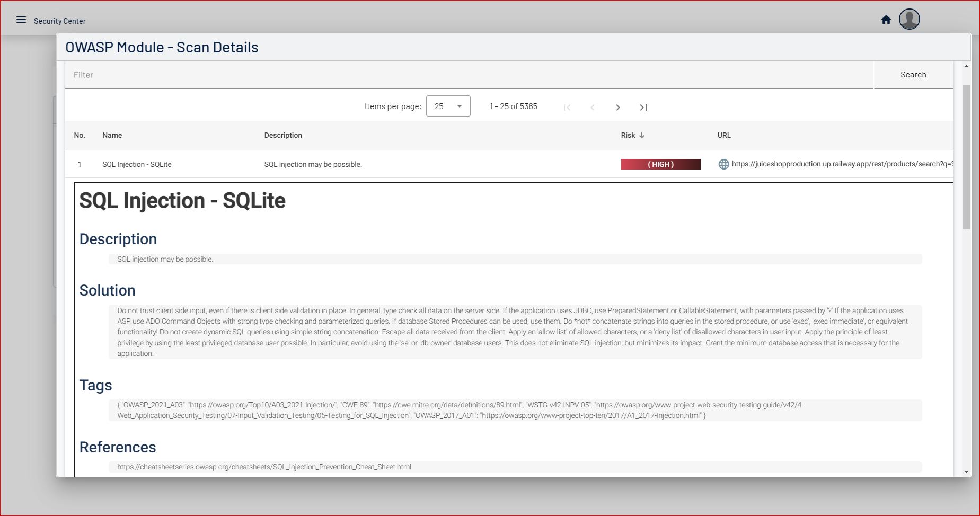Jump to the last page of results
Image resolution: width=980 pixels, height=516 pixels.
643,108
